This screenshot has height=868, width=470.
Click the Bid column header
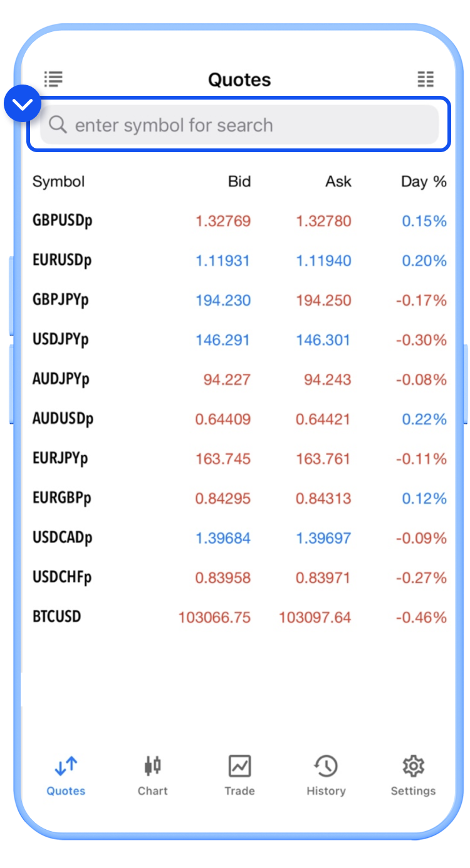239,182
